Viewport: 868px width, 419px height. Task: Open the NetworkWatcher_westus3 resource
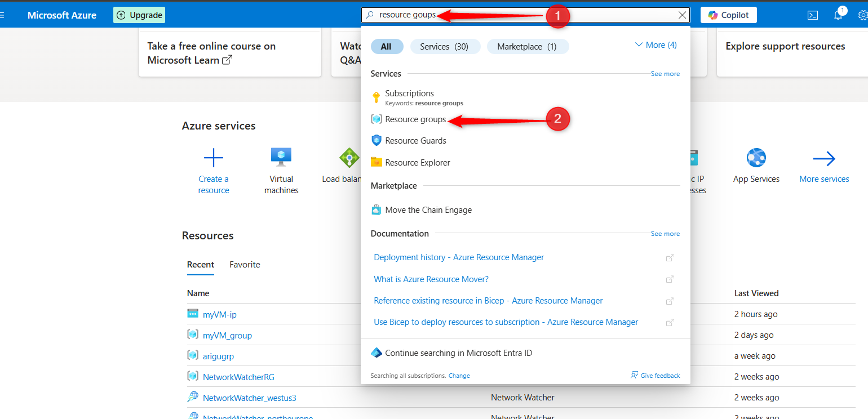coord(249,398)
